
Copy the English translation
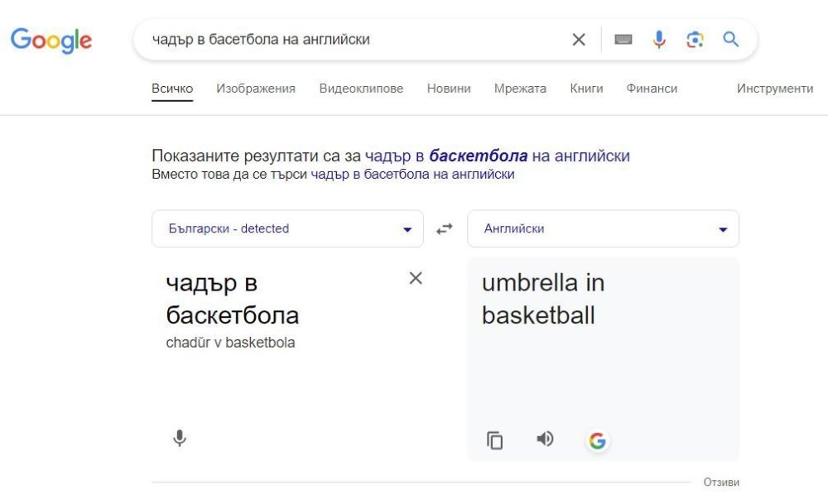495,440
